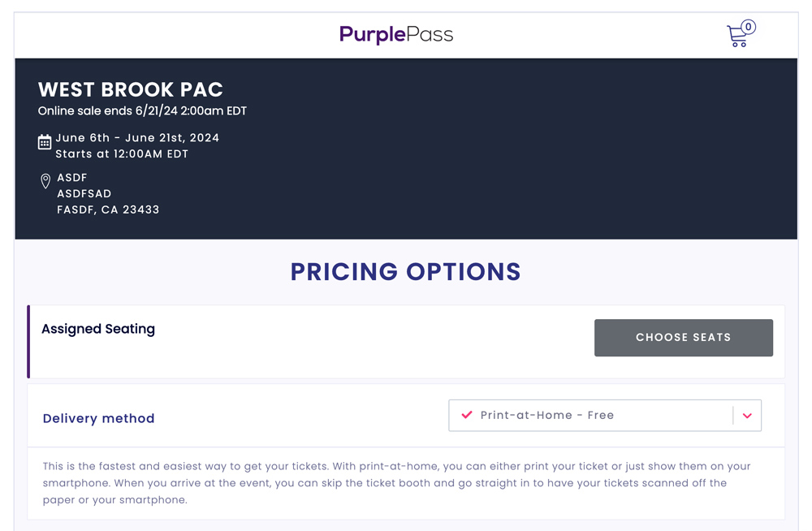Click the Choose Seats button
The width and height of the screenshot is (812, 531).
(684, 338)
